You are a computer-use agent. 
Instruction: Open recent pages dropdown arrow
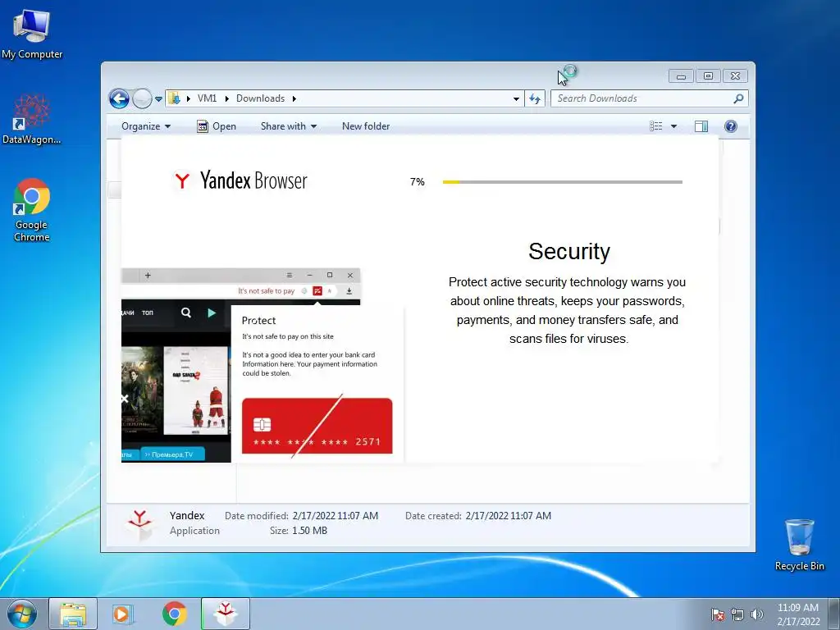[158, 99]
